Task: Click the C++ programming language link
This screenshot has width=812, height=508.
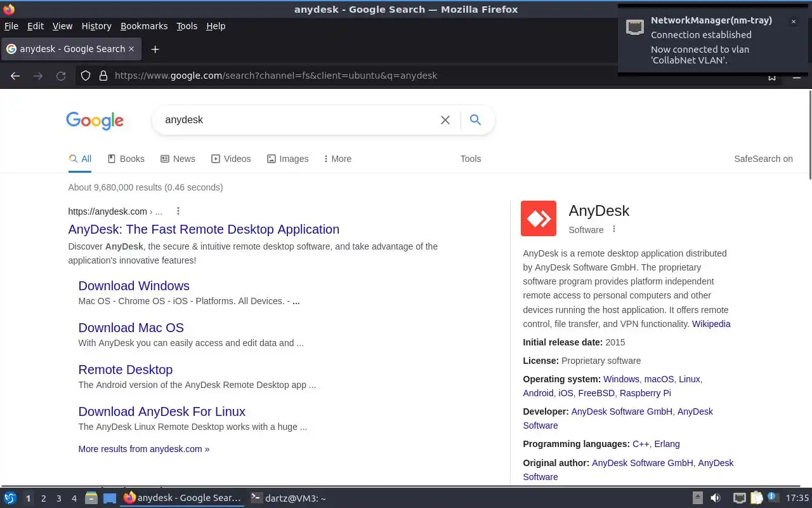Action: (x=641, y=444)
